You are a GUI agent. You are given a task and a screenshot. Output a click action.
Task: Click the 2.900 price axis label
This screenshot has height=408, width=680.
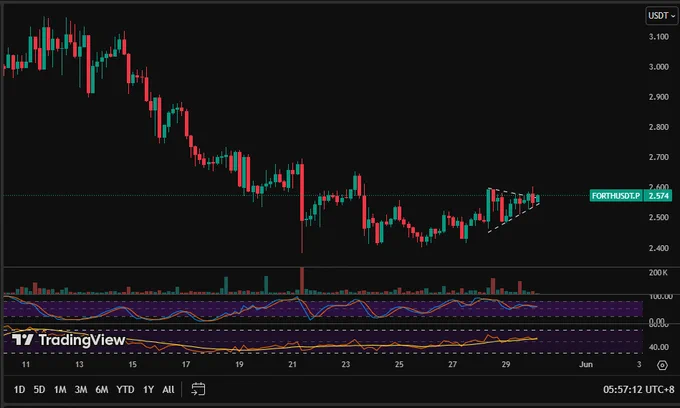click(658, 97)
